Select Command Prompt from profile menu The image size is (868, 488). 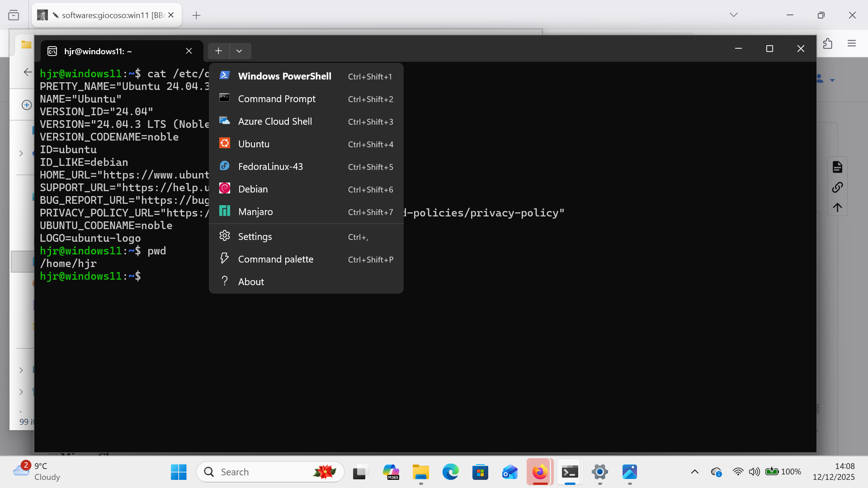[x=276, y=99]
